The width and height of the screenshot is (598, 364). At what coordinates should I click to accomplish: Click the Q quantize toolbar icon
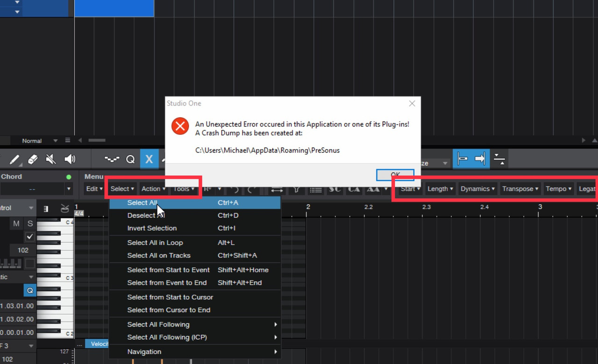click(x=130, y=159)
